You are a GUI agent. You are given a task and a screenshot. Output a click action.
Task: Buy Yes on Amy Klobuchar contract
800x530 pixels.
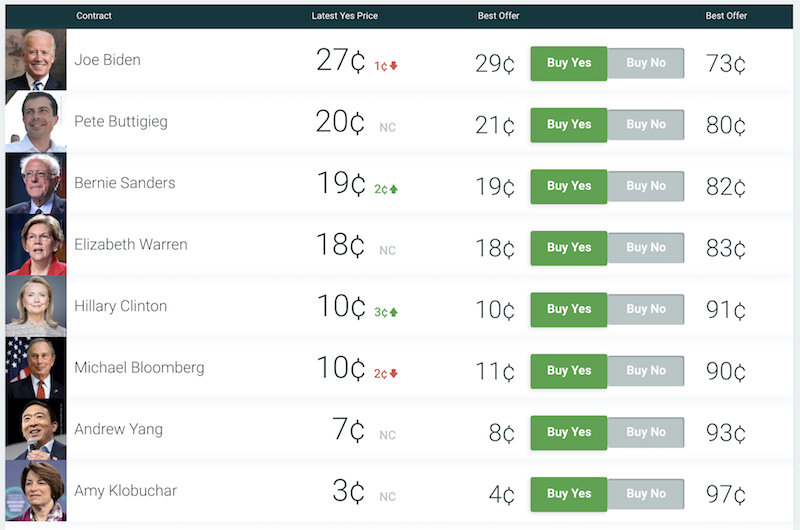pyautogui.click(x=568, y=494)
